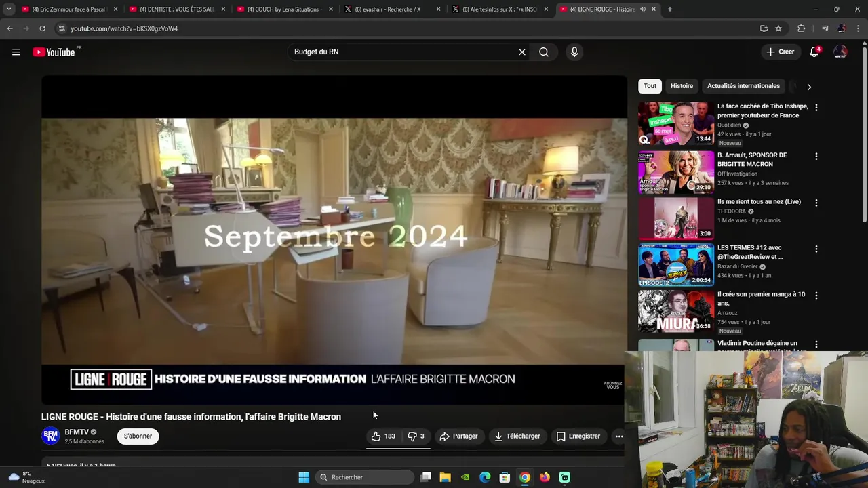Switch to evashair Recherche X tab
Screen dimensions: 868x488
pyautogui.click(x=391, y=9)
